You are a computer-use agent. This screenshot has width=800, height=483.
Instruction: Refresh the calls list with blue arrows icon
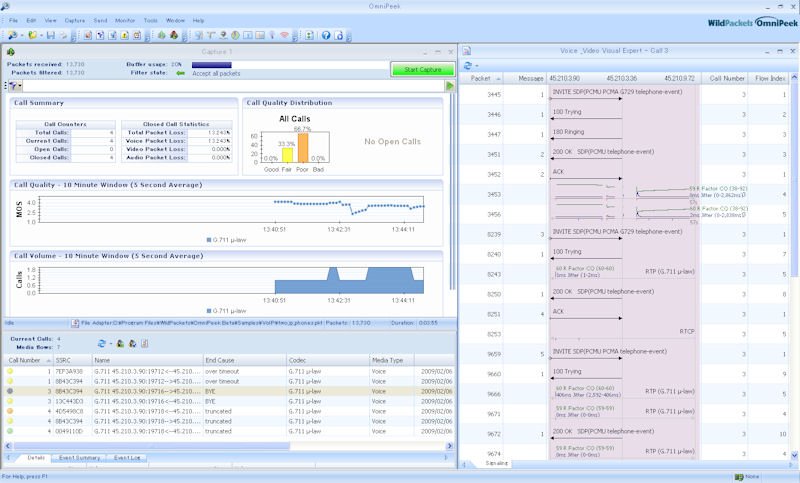coord(102,343)
